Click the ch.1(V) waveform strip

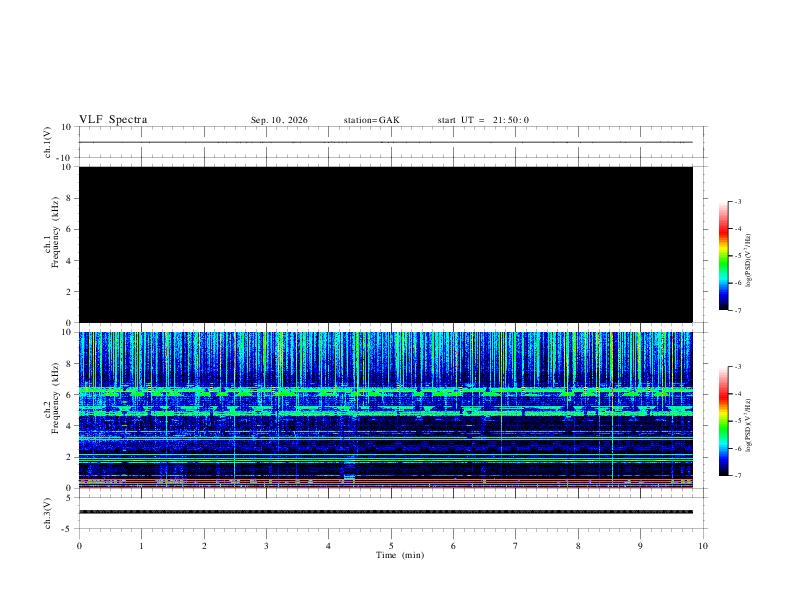coord(386,142)
